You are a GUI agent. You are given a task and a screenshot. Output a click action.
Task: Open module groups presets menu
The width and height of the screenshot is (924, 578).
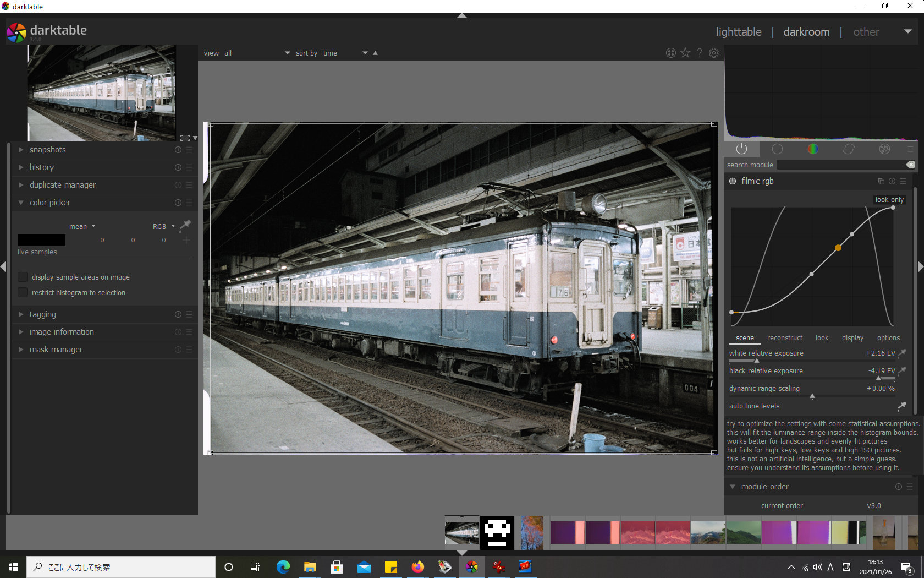click(x=910, y=149)
